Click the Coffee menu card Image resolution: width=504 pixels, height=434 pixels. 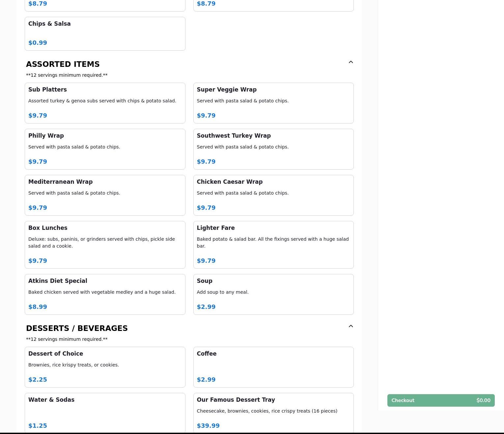click(x=273, y=367)
